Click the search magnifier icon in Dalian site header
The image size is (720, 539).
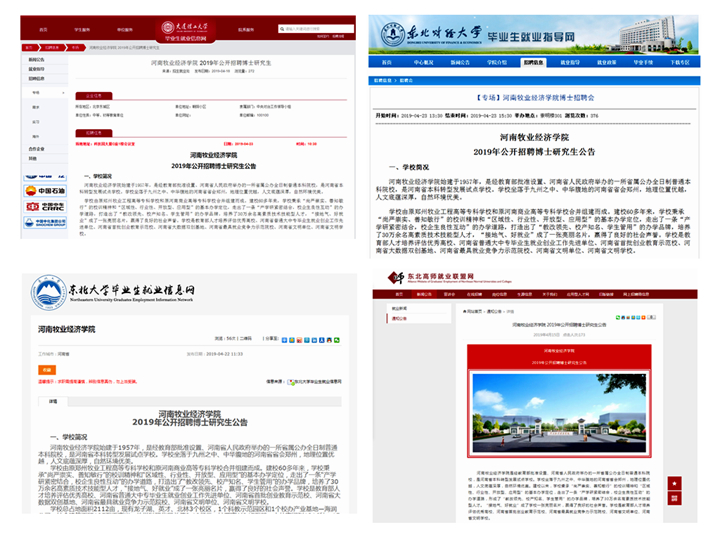[x=282, y=29]
